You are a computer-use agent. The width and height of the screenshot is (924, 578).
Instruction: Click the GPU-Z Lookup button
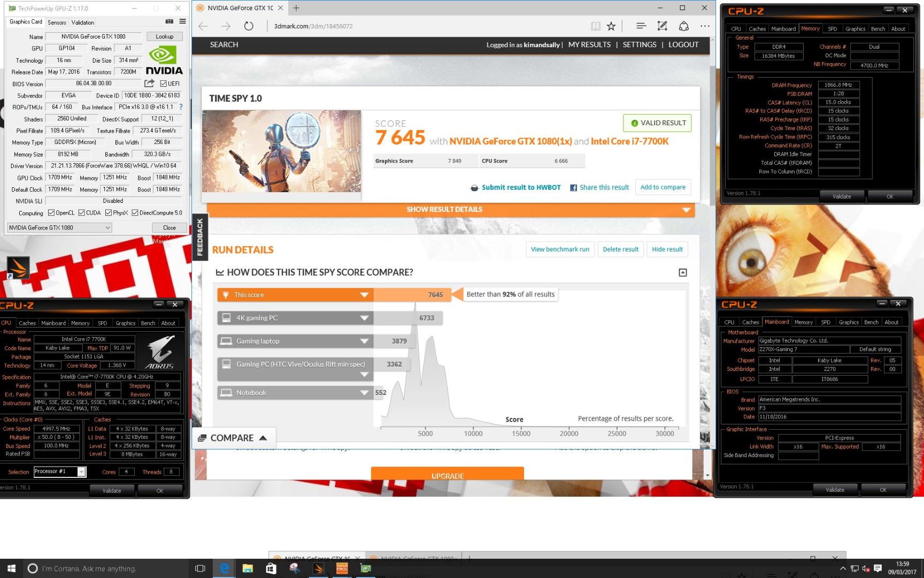[165, 36]
